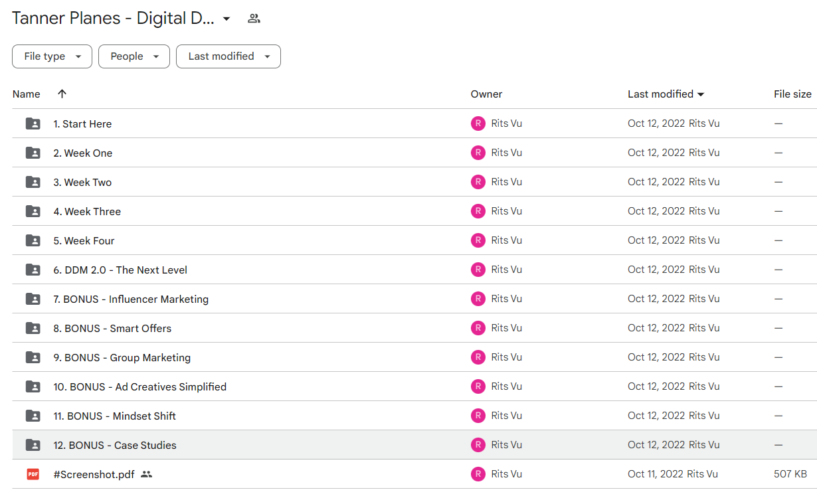Screen dimensions: 817x504
Task: Click the Owner column header
Action: [x=486, y=94]
